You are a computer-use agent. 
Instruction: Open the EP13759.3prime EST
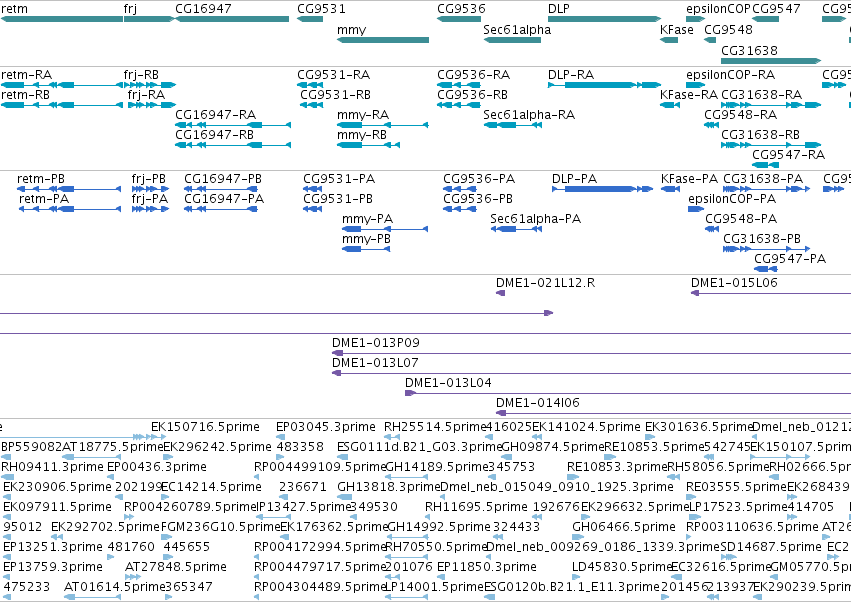pos(7,578)
